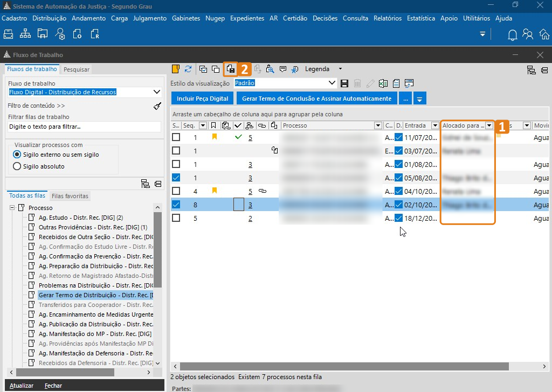The image size is (552, 392).
Task: Select the 'Sigilo externo ou sem sigilo' radio option
Action: pos(17,155)
